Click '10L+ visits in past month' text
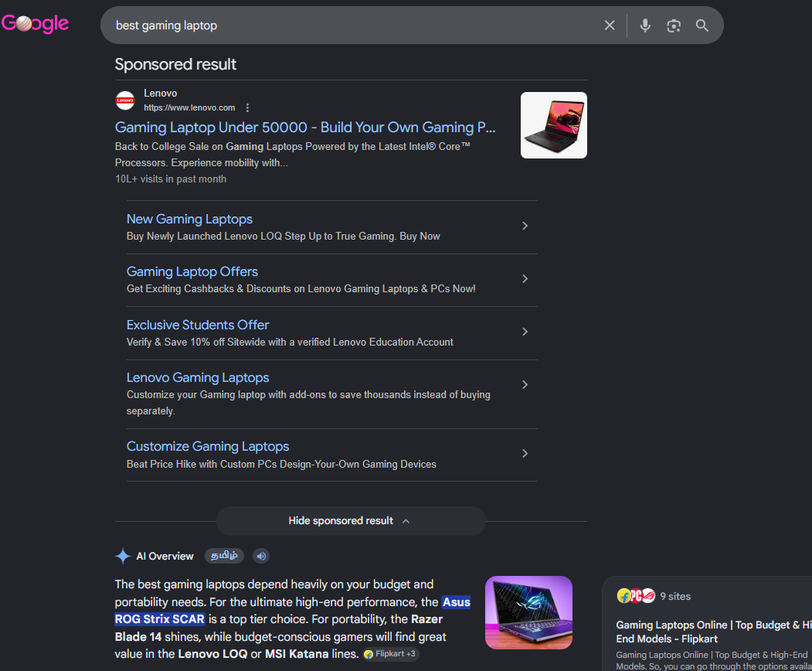812x671 pixels. click(171, 179)
